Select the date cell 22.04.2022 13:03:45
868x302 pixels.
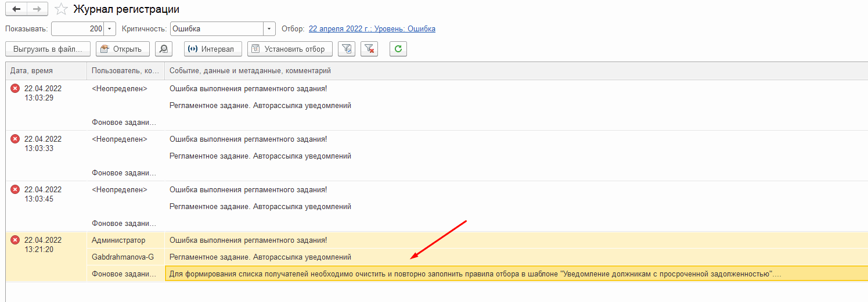(x=46, y=206)
